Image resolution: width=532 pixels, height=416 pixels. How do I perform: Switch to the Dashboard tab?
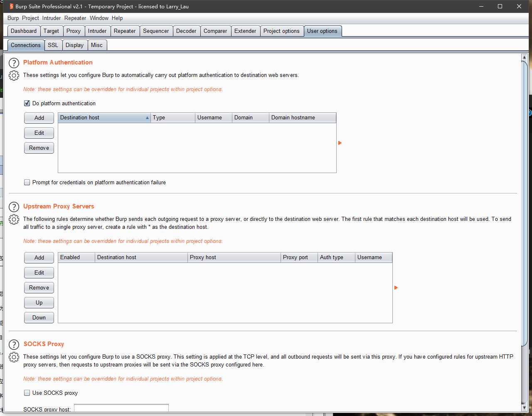24,31
